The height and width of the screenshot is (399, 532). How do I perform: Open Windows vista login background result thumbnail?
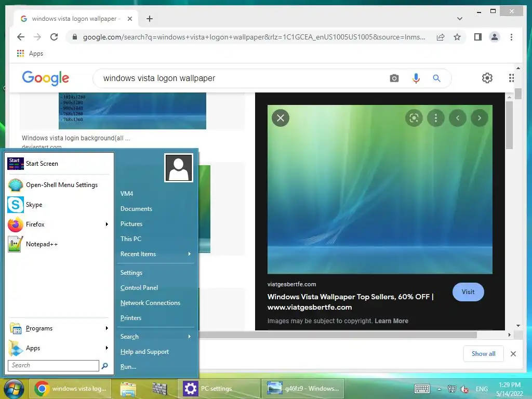coord(132,111)
